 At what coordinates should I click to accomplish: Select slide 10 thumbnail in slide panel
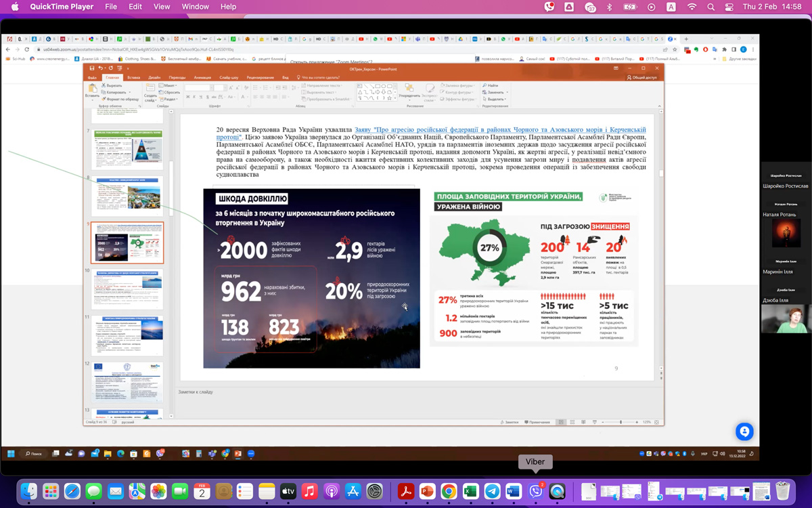click(x=127, y=289)
